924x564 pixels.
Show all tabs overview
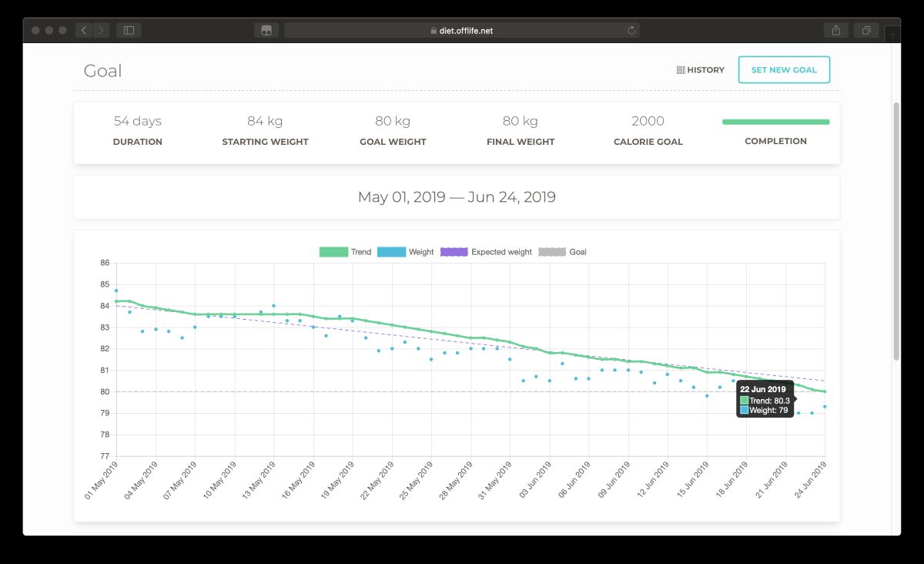pyautogui.click(x=866, y=30)
